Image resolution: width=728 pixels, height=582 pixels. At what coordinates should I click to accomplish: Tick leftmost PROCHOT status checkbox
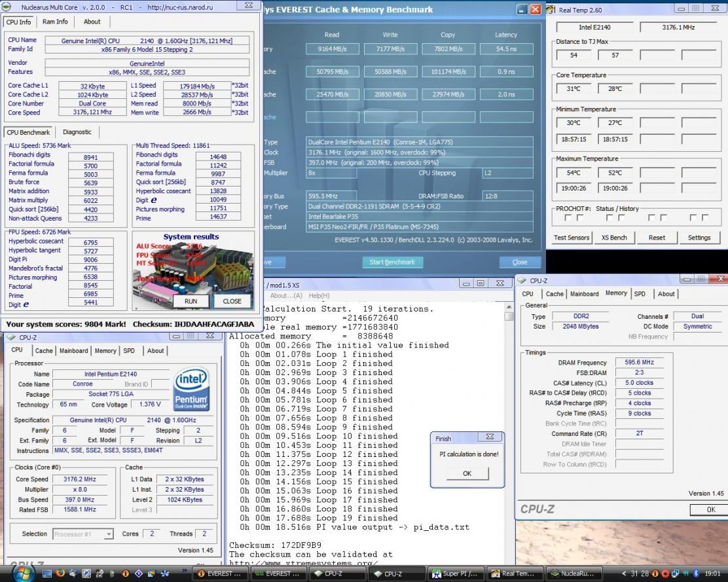568,217
